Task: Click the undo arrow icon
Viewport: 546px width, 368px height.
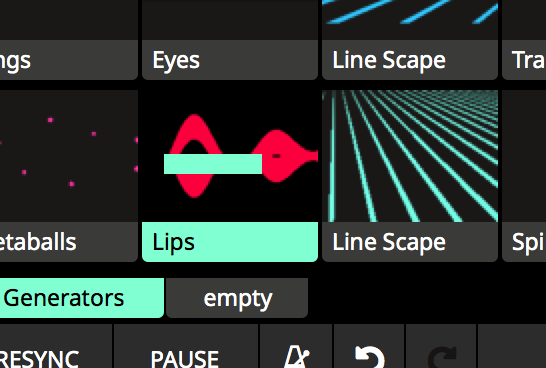Action: tap(370, 357)
